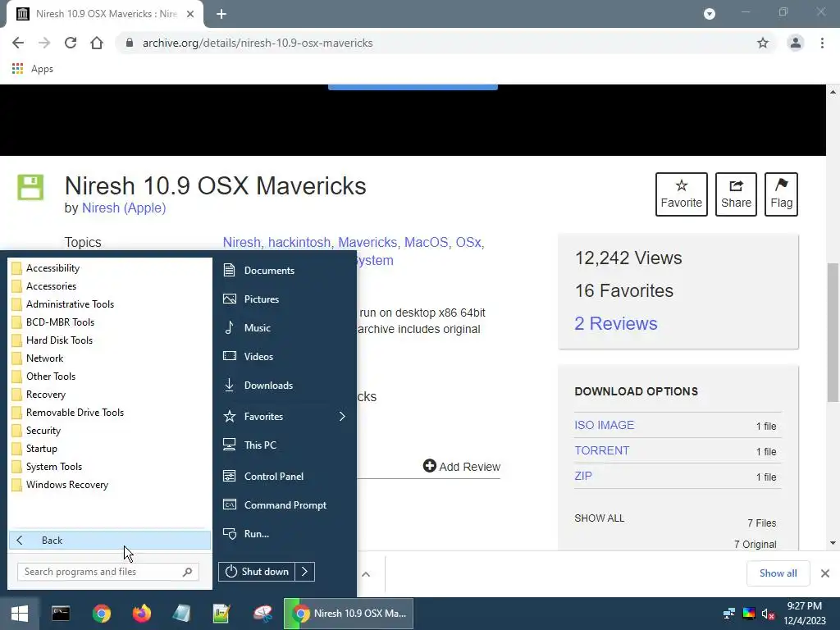
Task: Open the Mavericks topic link
Action: click(x=367, y=243)
